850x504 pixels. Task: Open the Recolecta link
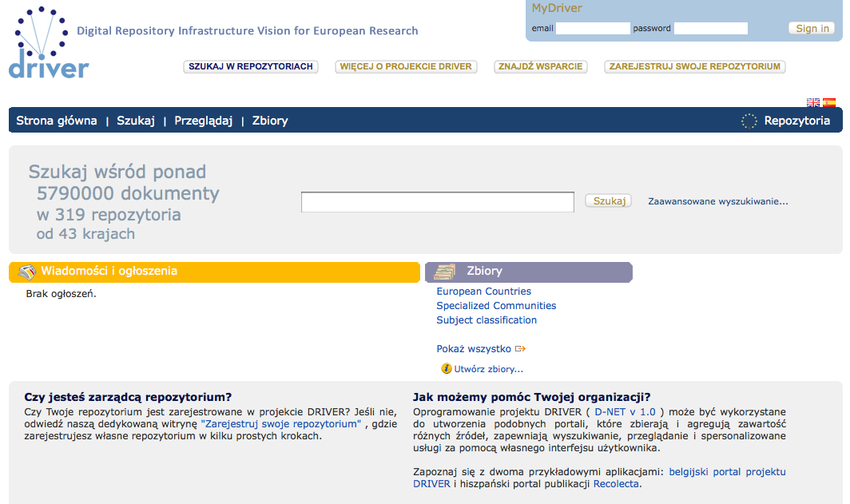pos(616,484)
